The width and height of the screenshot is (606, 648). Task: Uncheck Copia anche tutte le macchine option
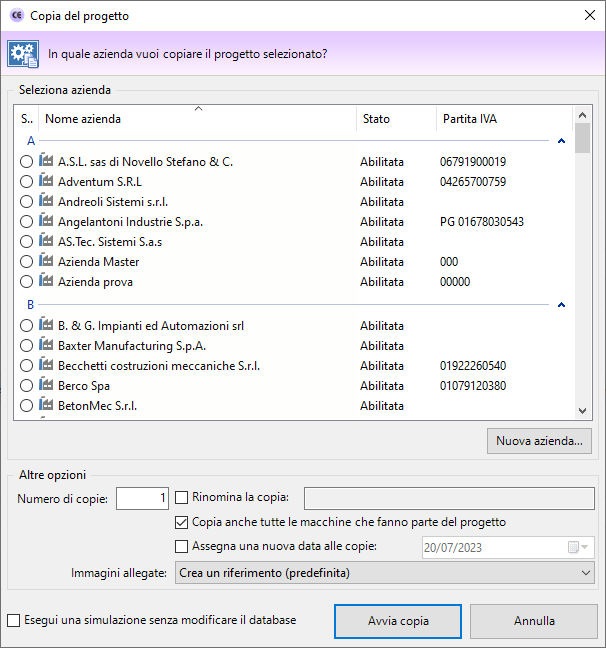(x=182, y=522)
